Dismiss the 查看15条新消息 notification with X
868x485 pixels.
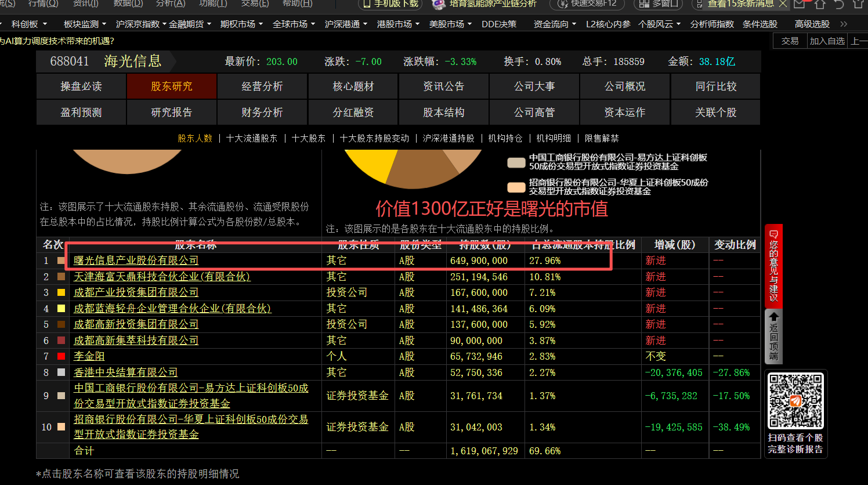[x=783, y=4]
